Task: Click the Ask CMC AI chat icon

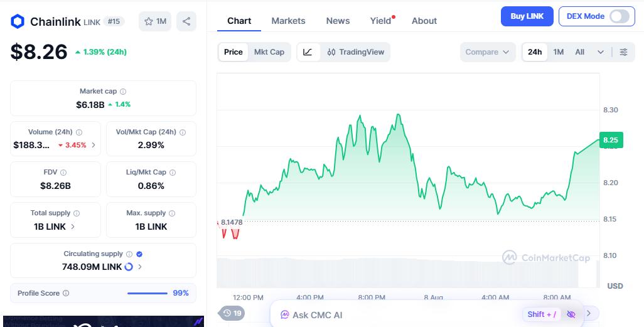Action: (x=284, y=315)
